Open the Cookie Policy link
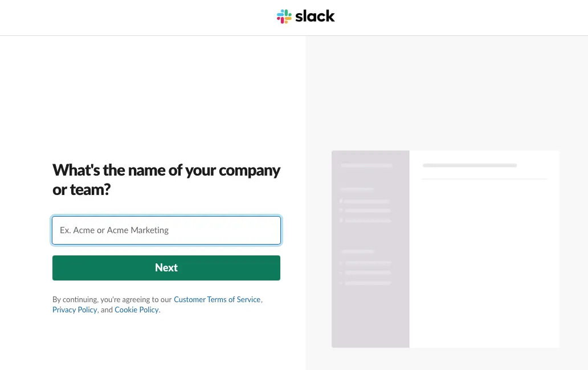The width and height of the screenshot is (588, 370). click(x=136, y=310)
